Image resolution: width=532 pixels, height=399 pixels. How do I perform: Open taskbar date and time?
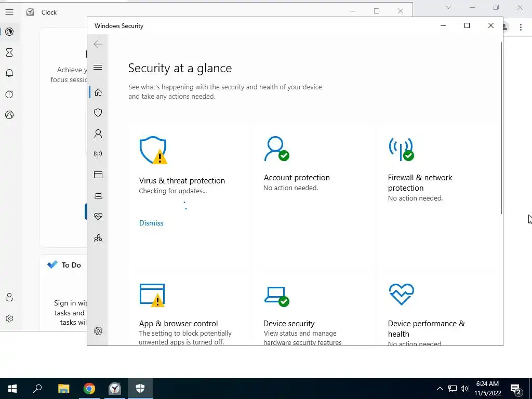point(487,389)
